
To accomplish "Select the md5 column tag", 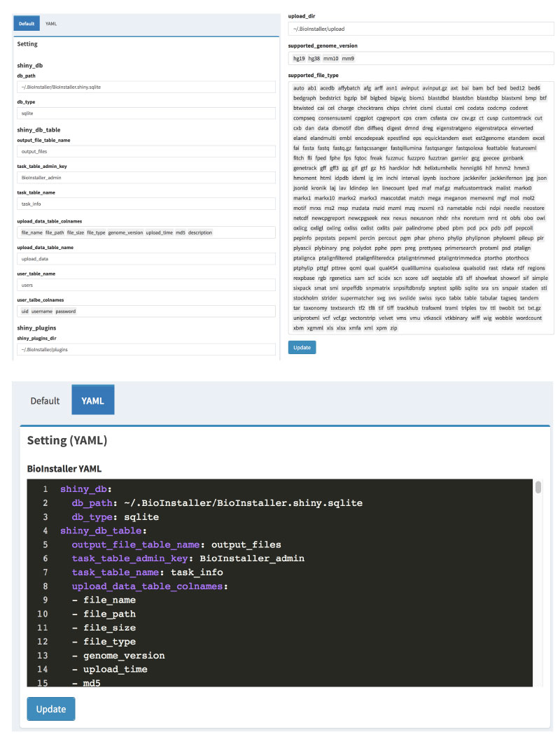I will (x=180, y=232).
